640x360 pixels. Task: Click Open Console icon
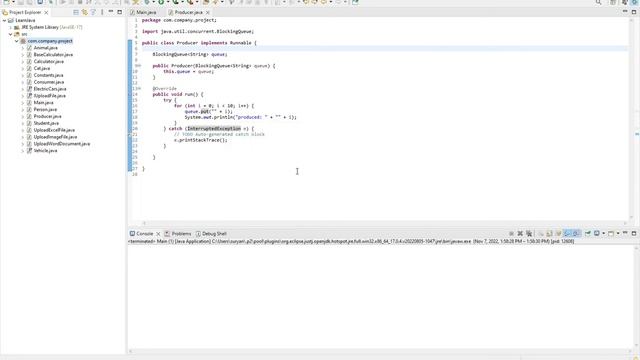(611, 233)
